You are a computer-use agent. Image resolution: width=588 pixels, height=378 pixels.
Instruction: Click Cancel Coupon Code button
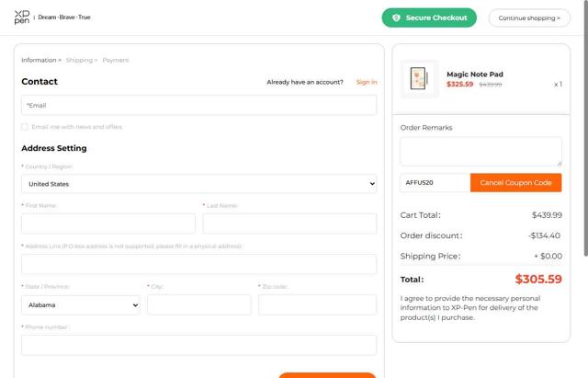tap(516, 183)
